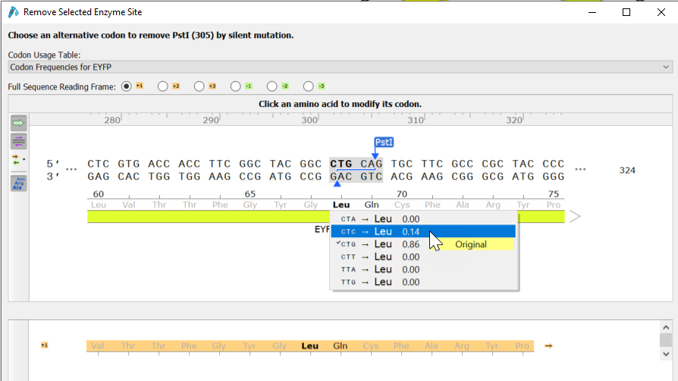Image resolution: width=678 pixels, height=381 pixels.
Task: Click the Pro amino acid at position 75
Action: 553,205
